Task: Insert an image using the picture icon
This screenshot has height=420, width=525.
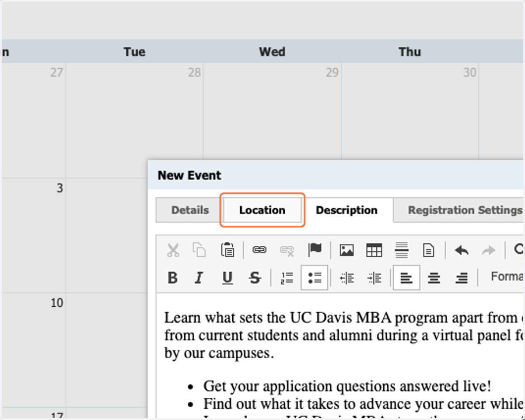Action: pos(346,250)
